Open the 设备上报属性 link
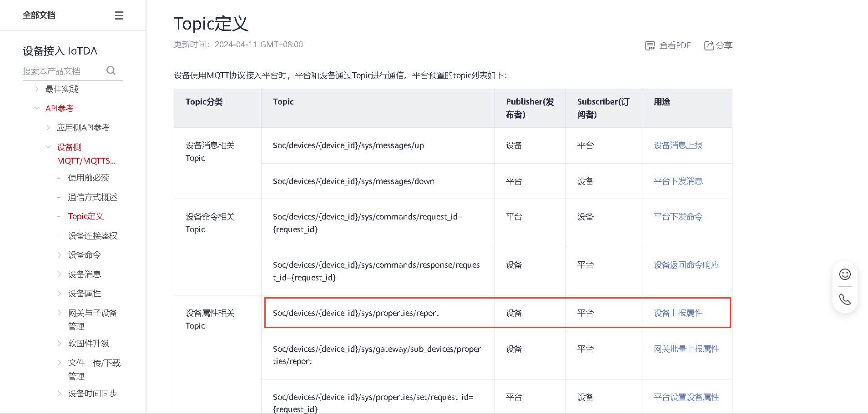Viewport: 868px width, 414px height. click(678, 313)
